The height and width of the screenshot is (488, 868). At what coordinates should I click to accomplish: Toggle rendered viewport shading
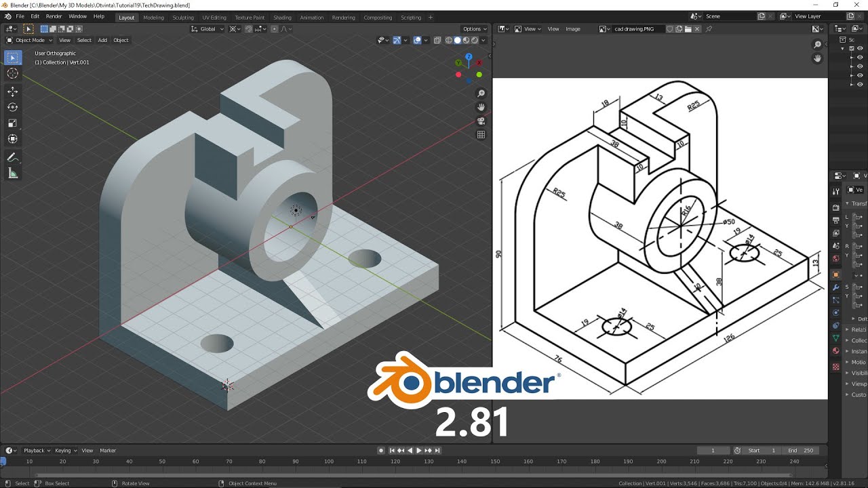475,40
